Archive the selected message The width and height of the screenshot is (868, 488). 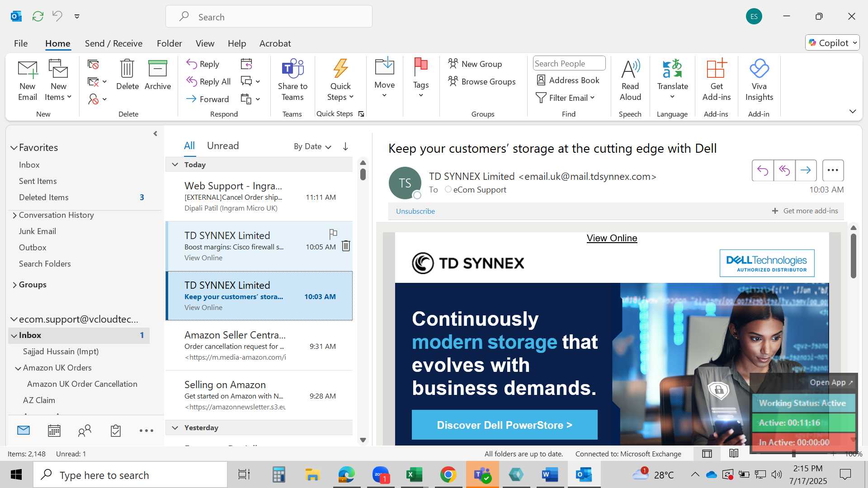click(158, 75)
